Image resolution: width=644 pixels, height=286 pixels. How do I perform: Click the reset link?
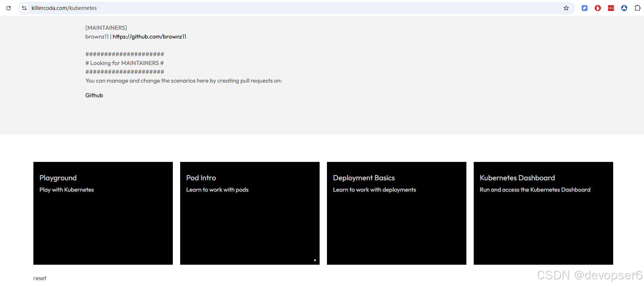coord(40,278)
